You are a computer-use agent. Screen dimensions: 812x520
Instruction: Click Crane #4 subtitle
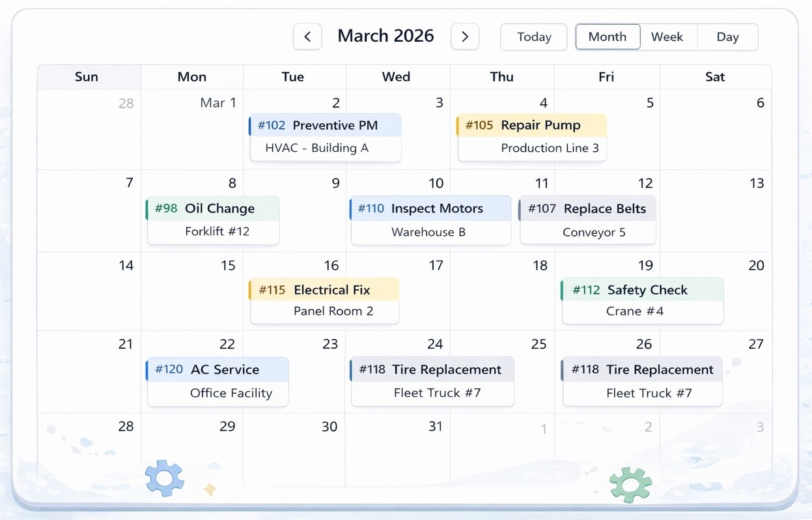click(x=635, y=311)
